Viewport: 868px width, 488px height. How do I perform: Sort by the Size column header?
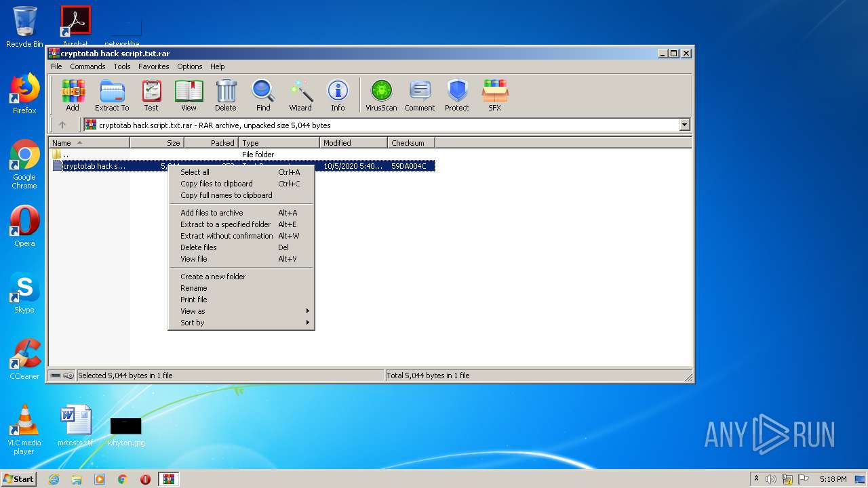pyautogui.click(x=157, y=143)
